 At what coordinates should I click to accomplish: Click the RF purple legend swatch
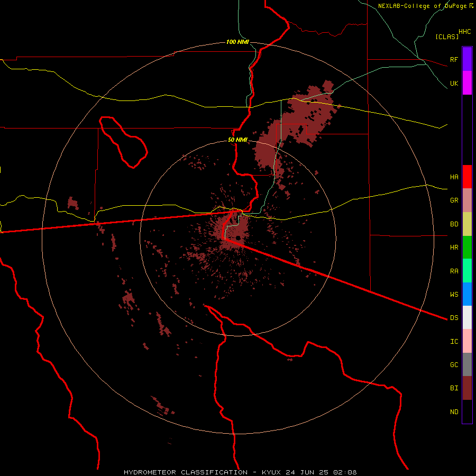coord(467,59)
